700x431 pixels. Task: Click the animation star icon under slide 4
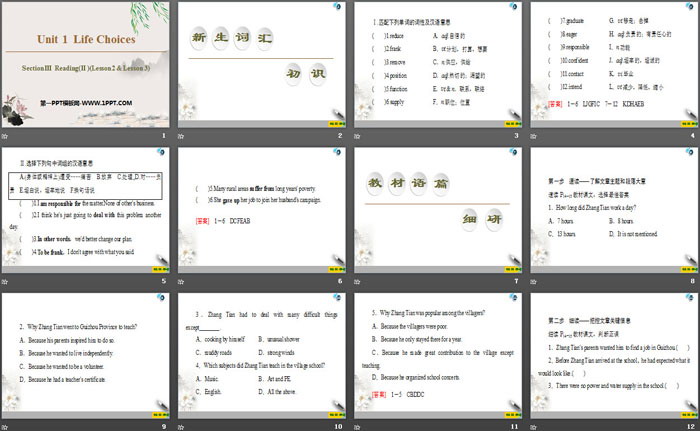click(x=533, y=136)
